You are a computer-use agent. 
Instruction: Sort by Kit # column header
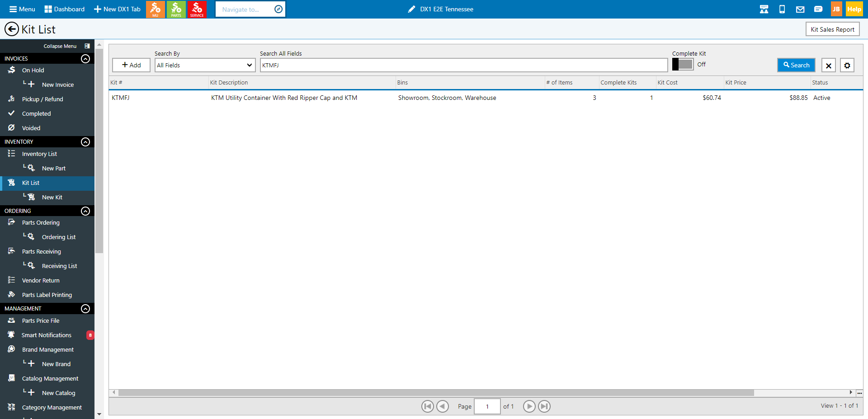click(158, 82)
